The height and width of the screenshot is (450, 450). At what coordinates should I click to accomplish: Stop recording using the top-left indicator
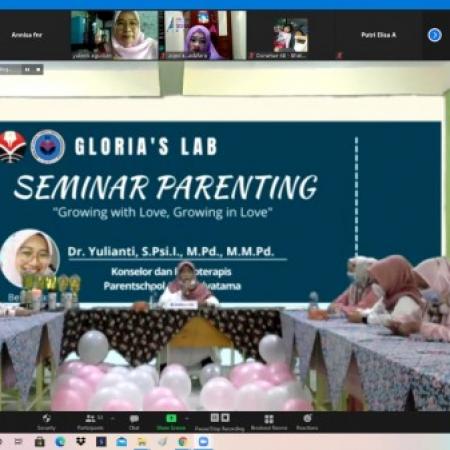click(x=38, y=69)
